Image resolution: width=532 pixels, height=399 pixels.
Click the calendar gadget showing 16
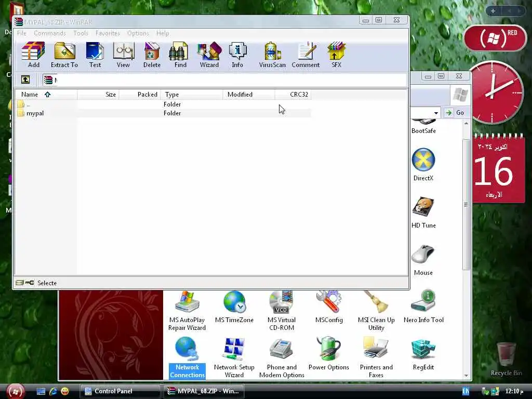click(499, 168)
